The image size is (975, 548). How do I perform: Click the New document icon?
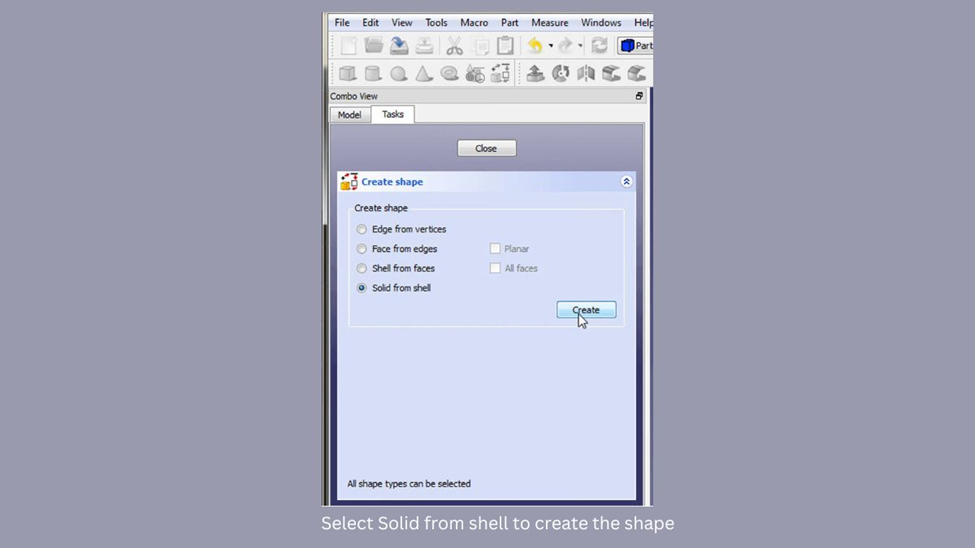coord(348,45)
